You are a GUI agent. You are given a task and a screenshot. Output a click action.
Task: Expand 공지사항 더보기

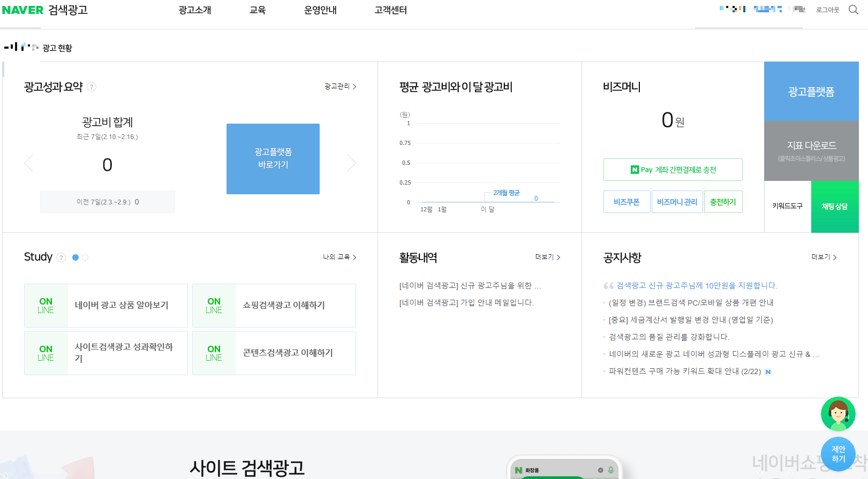pos(824,257)
